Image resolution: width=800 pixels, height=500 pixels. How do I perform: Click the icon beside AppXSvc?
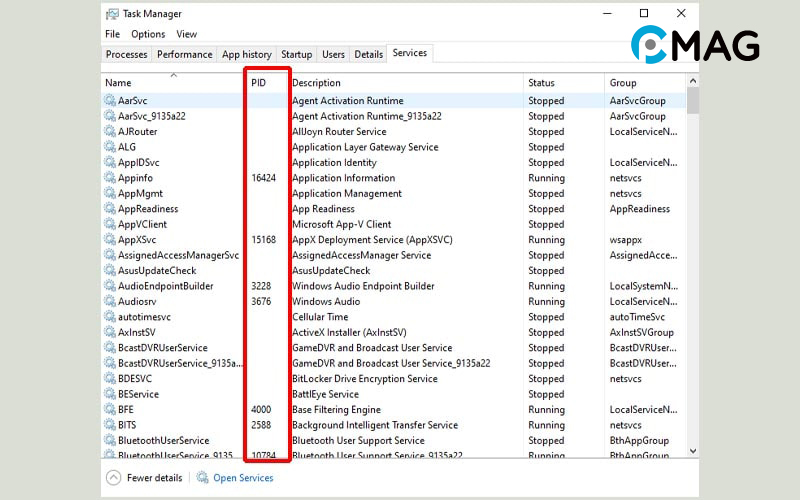[110, 239]
